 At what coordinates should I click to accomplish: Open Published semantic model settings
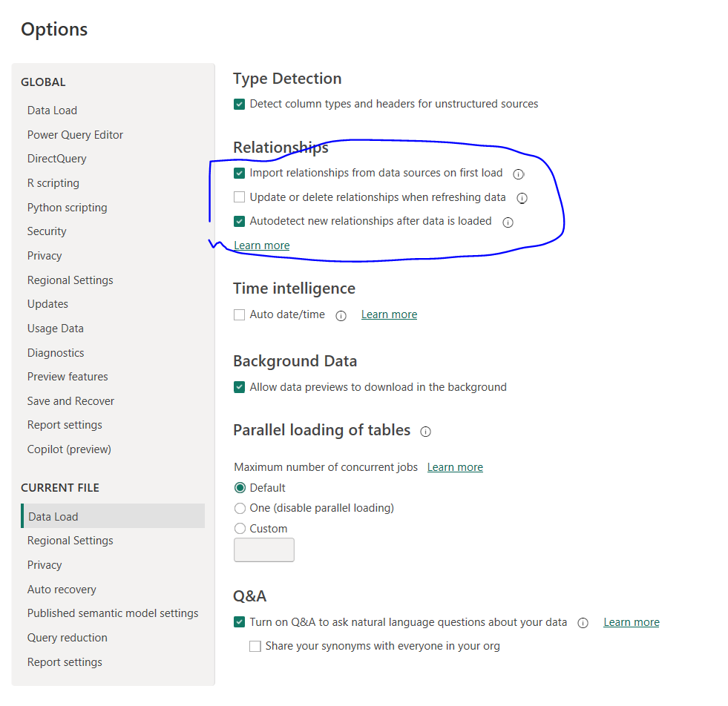coord(112,613)
